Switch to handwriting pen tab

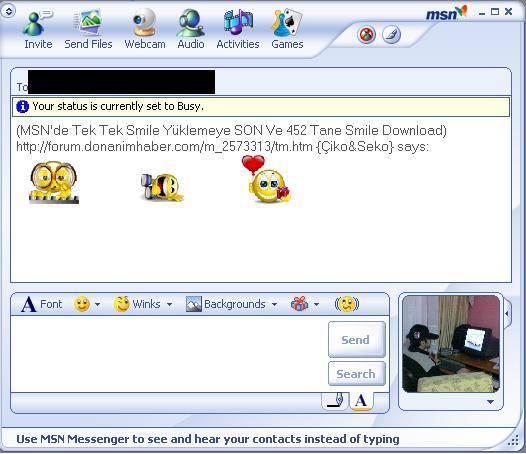pyautogui.click(x=335, y=401)
